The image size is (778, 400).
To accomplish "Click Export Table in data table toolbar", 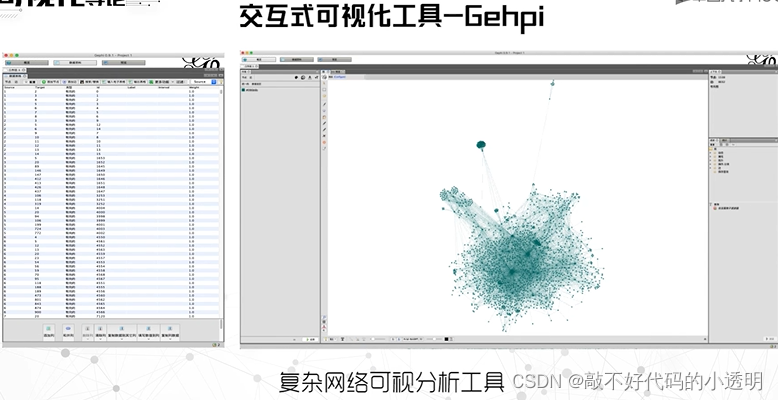I will pyautogui.click(x=138, y=81).
